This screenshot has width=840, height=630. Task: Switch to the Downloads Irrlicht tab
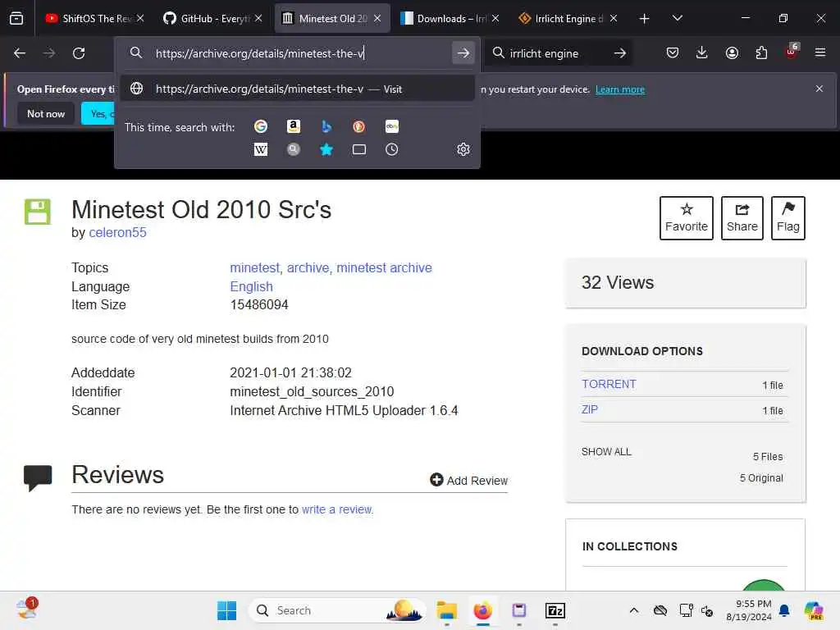[450, 18]
